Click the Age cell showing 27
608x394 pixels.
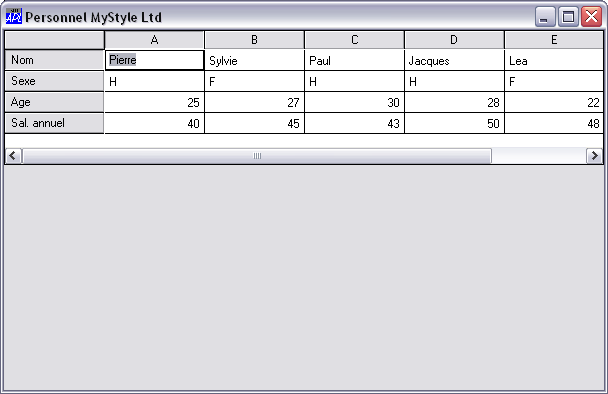pyautogui.click(x=254, y=102)
